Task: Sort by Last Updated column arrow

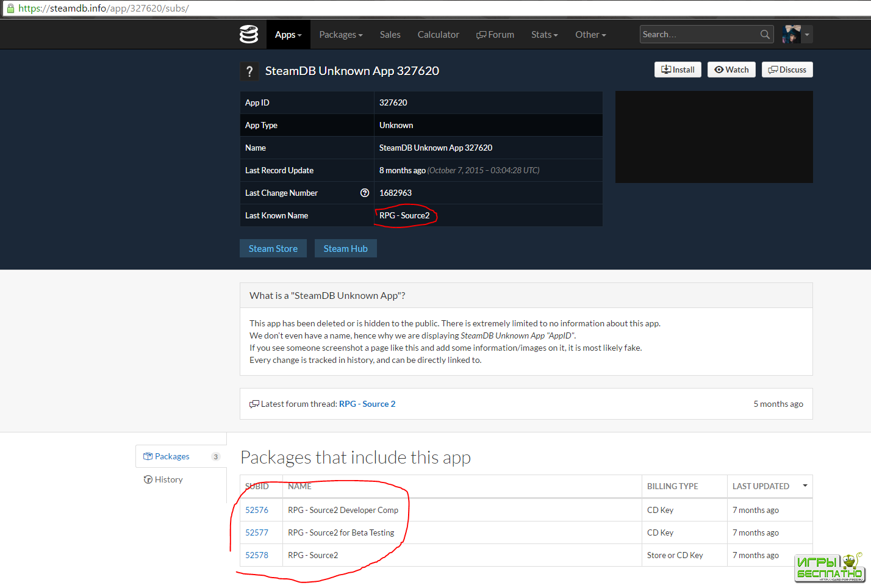Action: click(805, 486)
